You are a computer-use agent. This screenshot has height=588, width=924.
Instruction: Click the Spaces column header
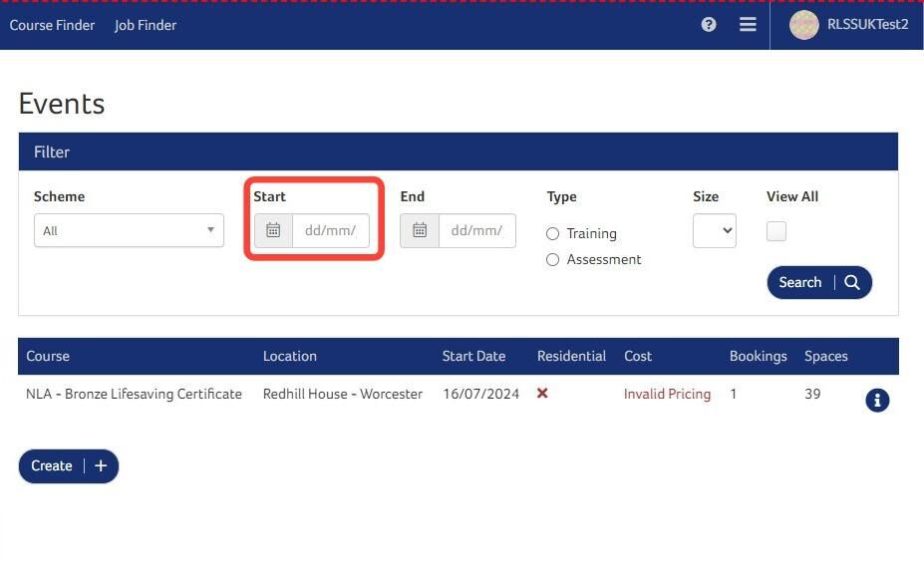pos(825,356)
